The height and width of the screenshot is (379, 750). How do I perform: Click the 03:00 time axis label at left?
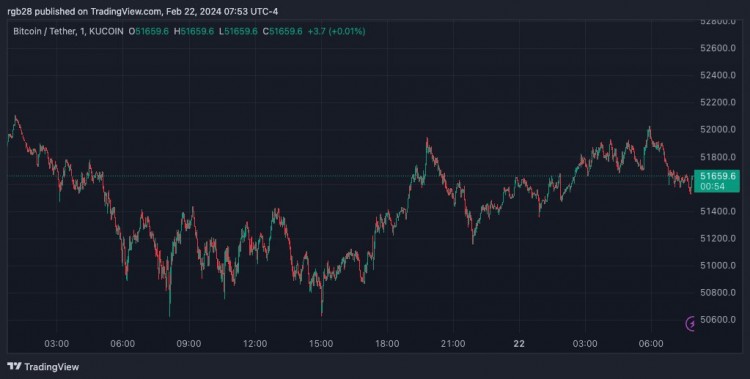pyautogui.click(x=56, y=344)
